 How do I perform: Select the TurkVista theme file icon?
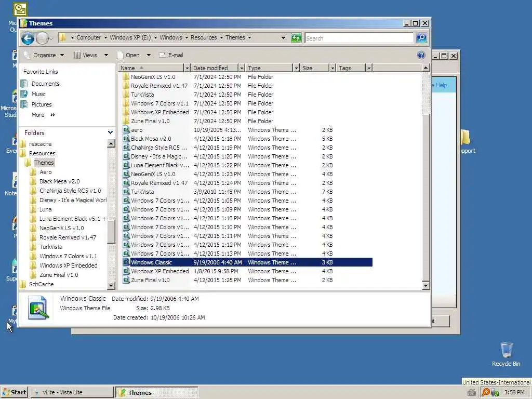(126, 192)
